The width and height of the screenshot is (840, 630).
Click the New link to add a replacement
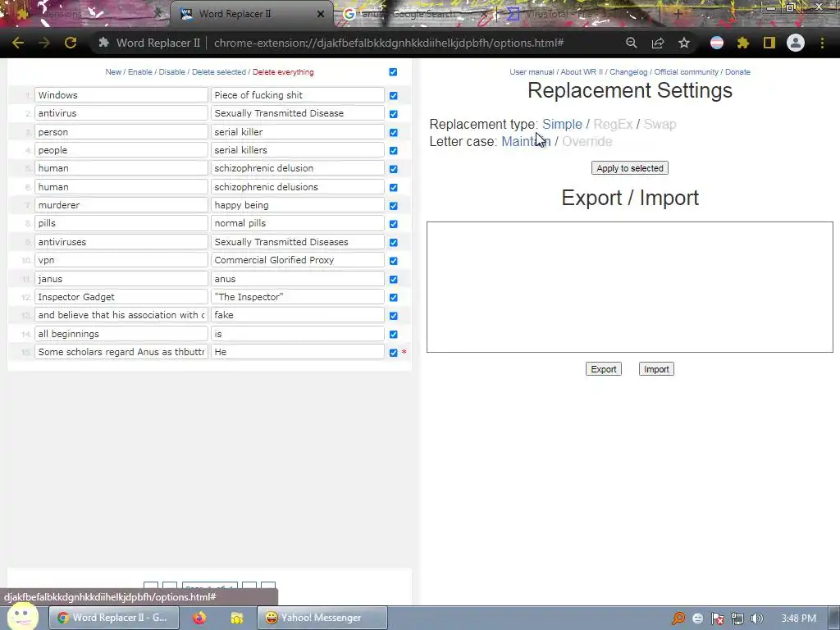click(113, 72)
